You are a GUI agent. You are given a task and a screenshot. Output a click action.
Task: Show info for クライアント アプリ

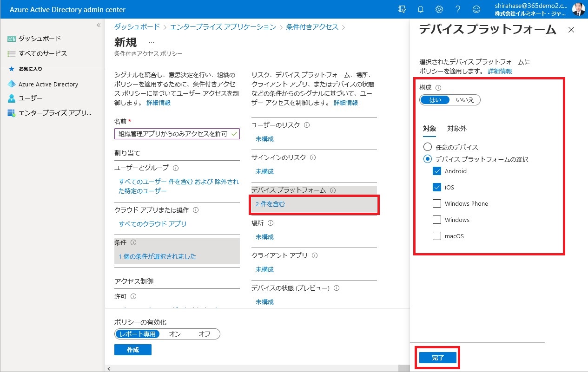[315, 255]
